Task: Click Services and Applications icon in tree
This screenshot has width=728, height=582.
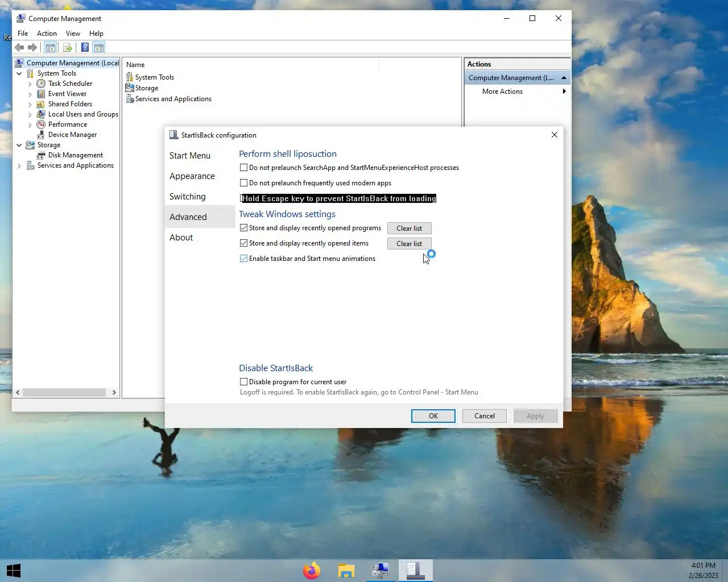Action: tap(30, 165)
